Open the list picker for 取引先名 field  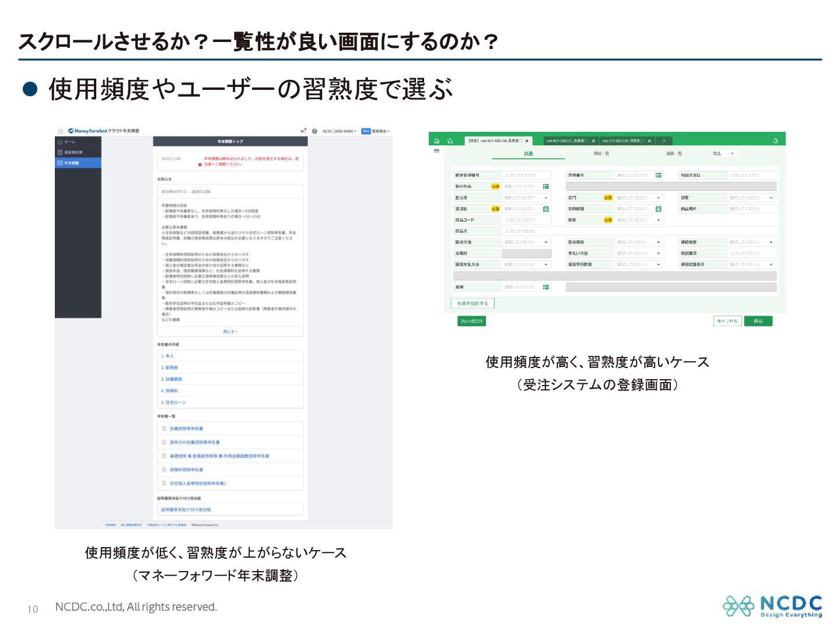pyautogui.click(x=546, y=187)
